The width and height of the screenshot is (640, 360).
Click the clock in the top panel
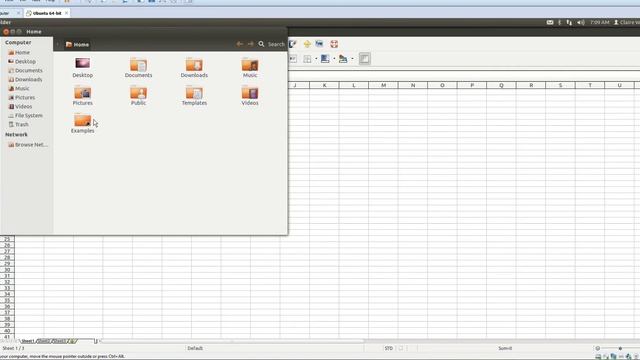599,22
